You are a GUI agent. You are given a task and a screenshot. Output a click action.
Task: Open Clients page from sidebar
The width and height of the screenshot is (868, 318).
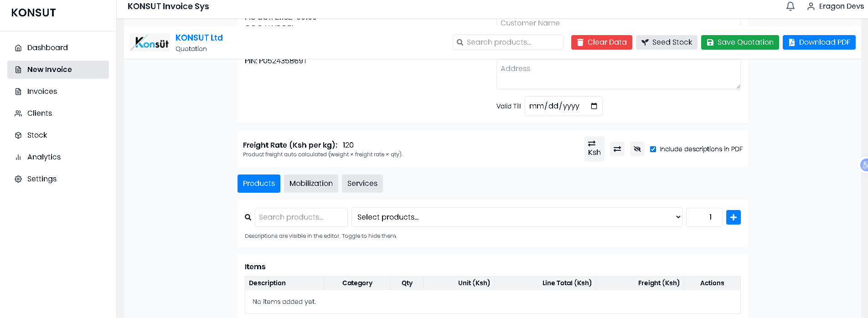pyautogui.click(x=58, y=113)
